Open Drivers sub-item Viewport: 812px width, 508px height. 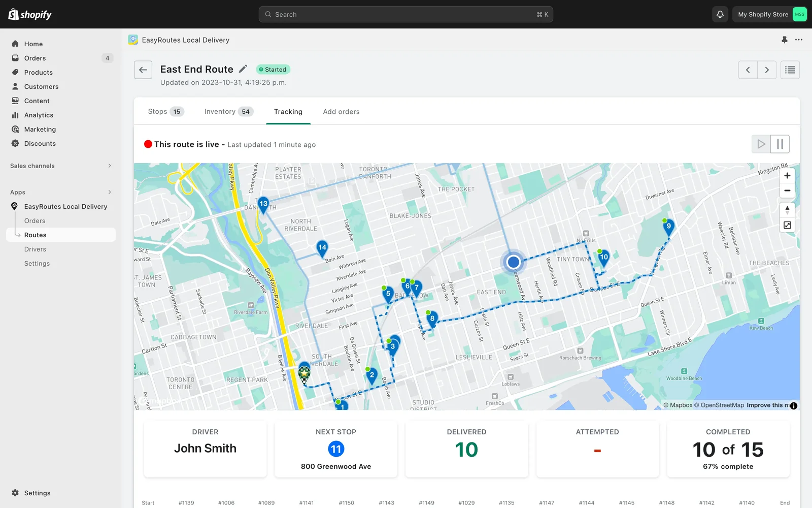click(35, 249)
